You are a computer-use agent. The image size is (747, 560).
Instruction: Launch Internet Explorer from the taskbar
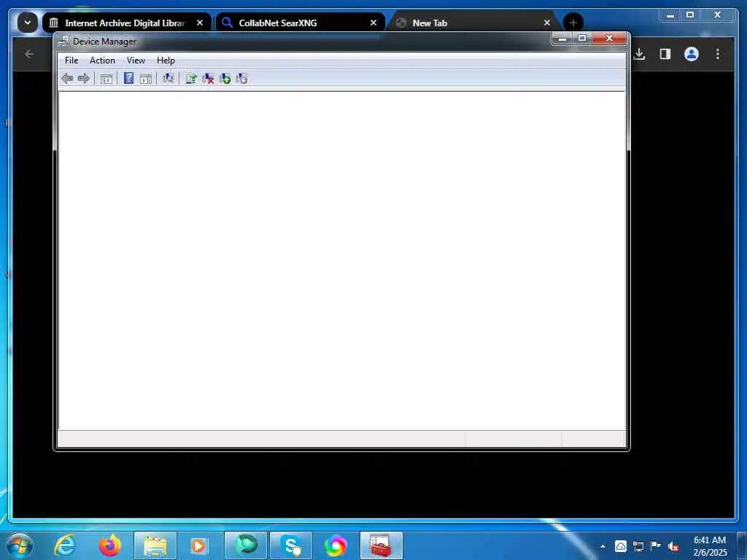tap(65, 545)
